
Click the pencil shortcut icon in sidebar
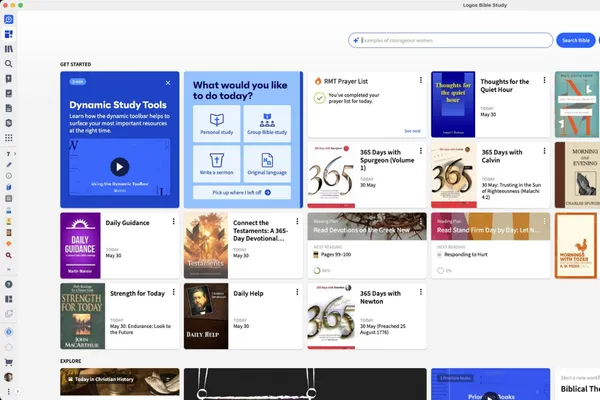click(x=8, y=165)
